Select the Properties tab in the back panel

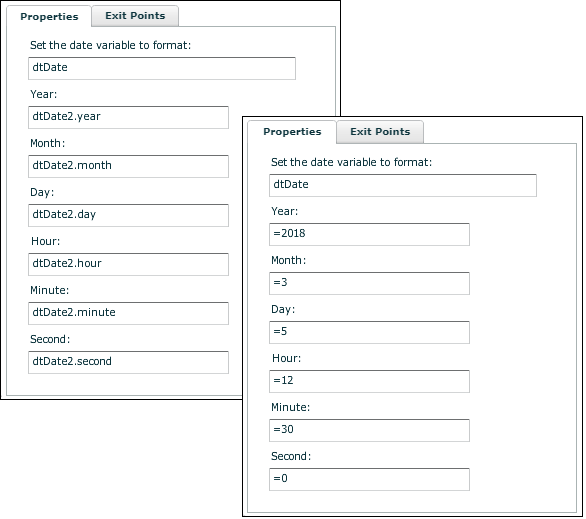[x=49, y=16]
